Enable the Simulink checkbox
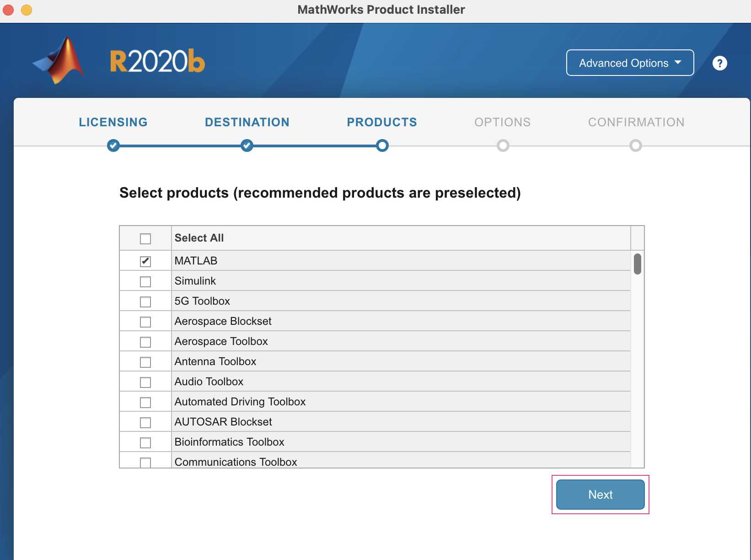The height and width of the screenshot is (560, 751). (145, 281)
